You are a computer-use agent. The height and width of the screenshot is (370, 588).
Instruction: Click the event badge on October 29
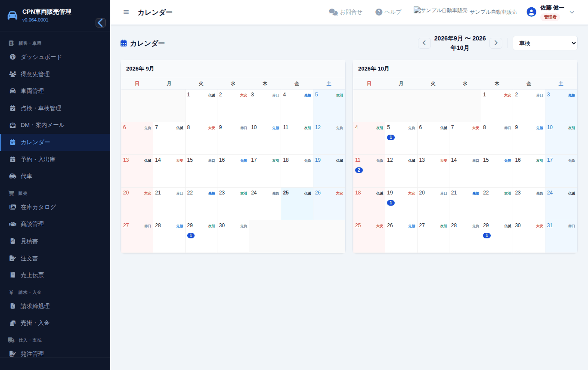pyautogui.click(x=487, y=235)
